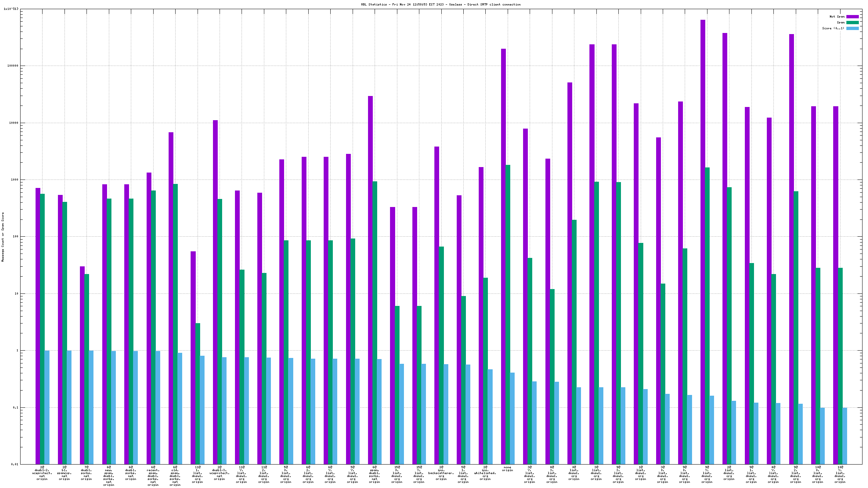Click the 'Message Count or Spam Score' axis title

point(3,237)
